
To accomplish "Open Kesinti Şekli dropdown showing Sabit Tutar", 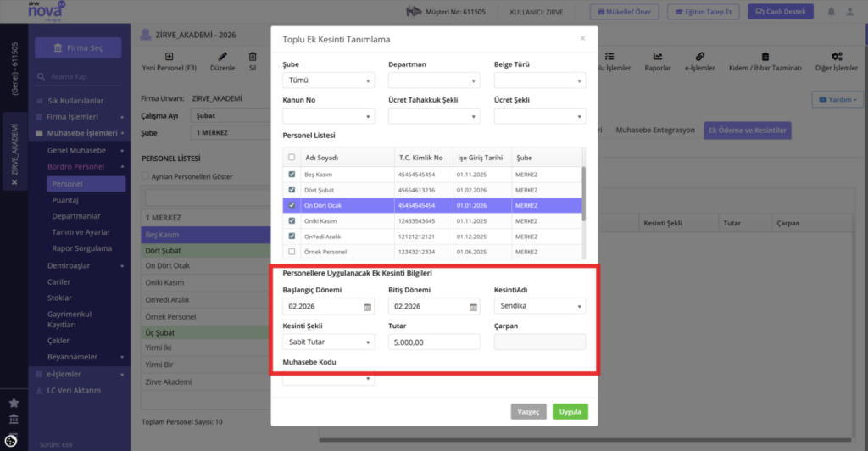I will 328,342.
